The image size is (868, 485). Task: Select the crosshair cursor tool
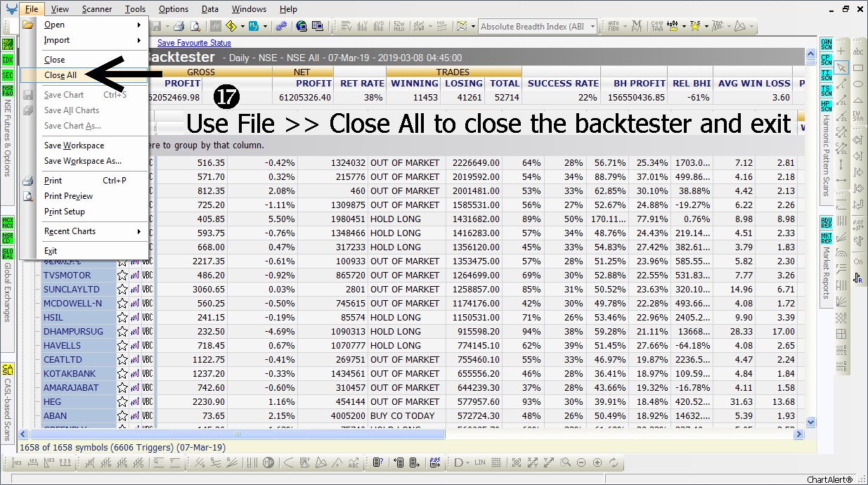click(x=842, y=51)
